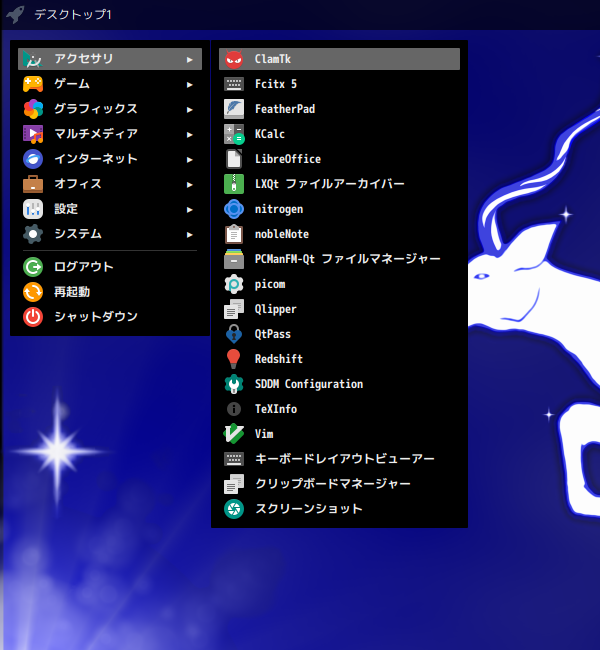Open スクリーンショット entry
The width and height of the screenshot is (600, 650).
[339, 509]
